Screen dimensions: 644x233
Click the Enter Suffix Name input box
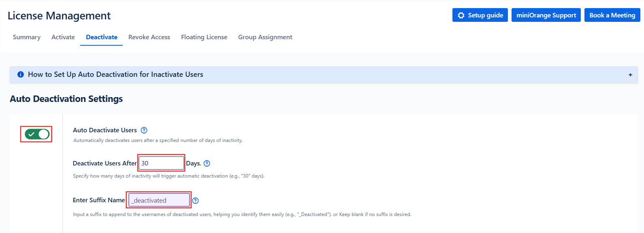pos(159,200)
